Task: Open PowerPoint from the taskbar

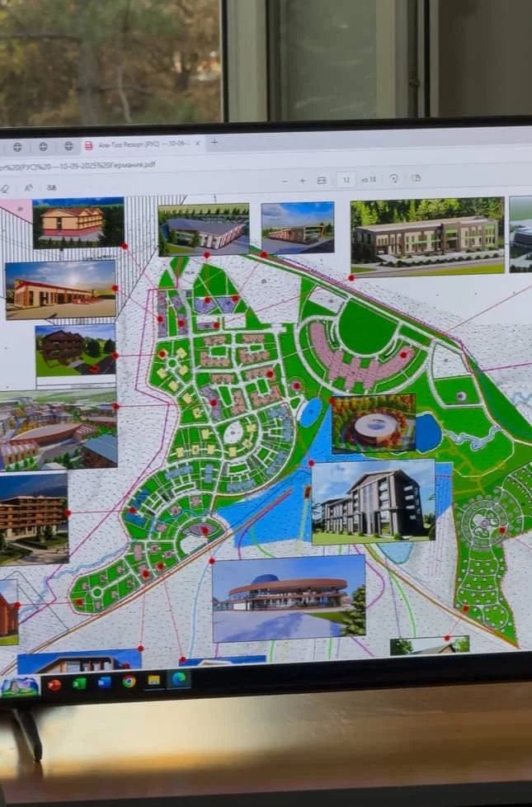Action: pos(54,684)
